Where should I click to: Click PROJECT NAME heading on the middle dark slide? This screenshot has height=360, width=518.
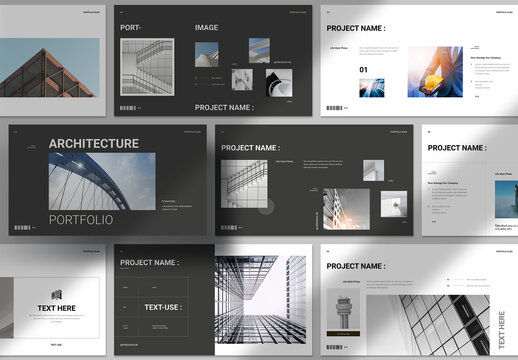click(251, 148)
